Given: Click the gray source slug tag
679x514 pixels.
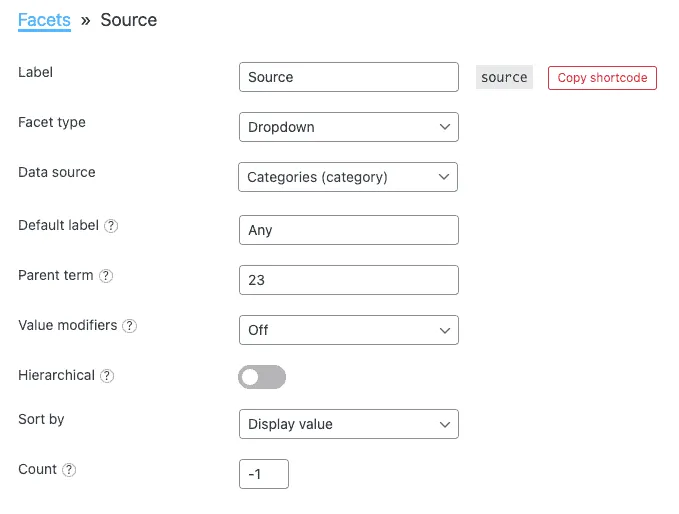Looking at the screenshot, I should [504, 78].
